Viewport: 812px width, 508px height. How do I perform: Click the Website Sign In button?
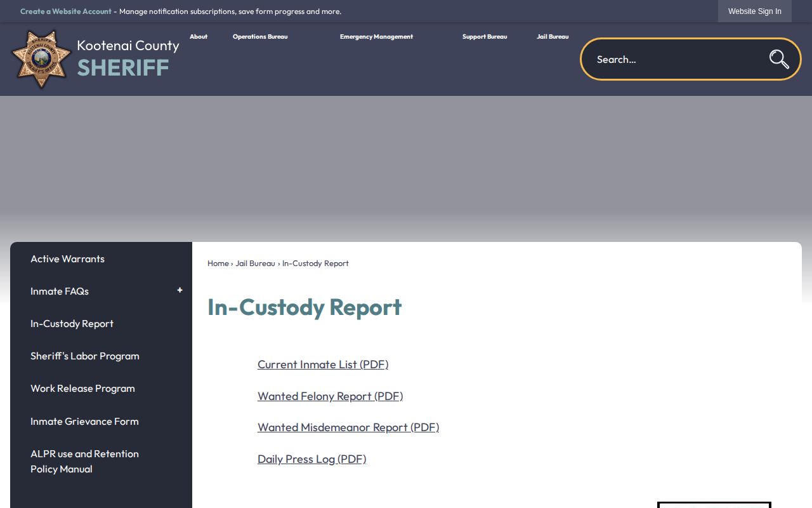755,11
